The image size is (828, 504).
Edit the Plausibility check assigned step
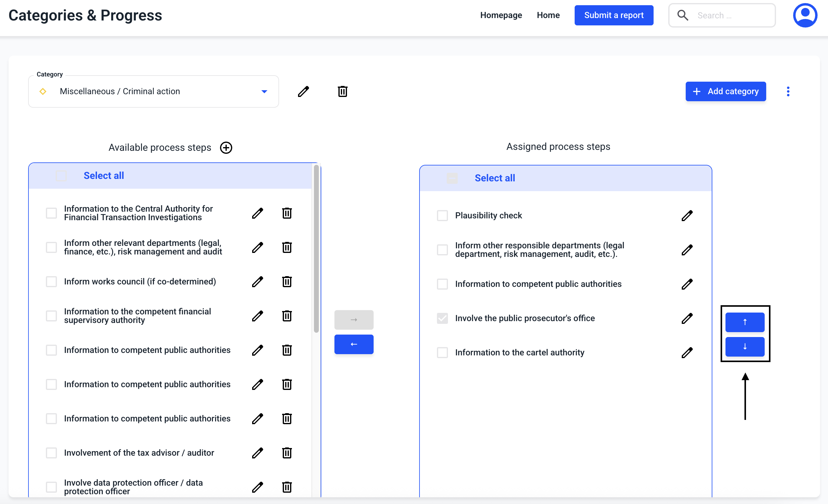click(687, 216)
